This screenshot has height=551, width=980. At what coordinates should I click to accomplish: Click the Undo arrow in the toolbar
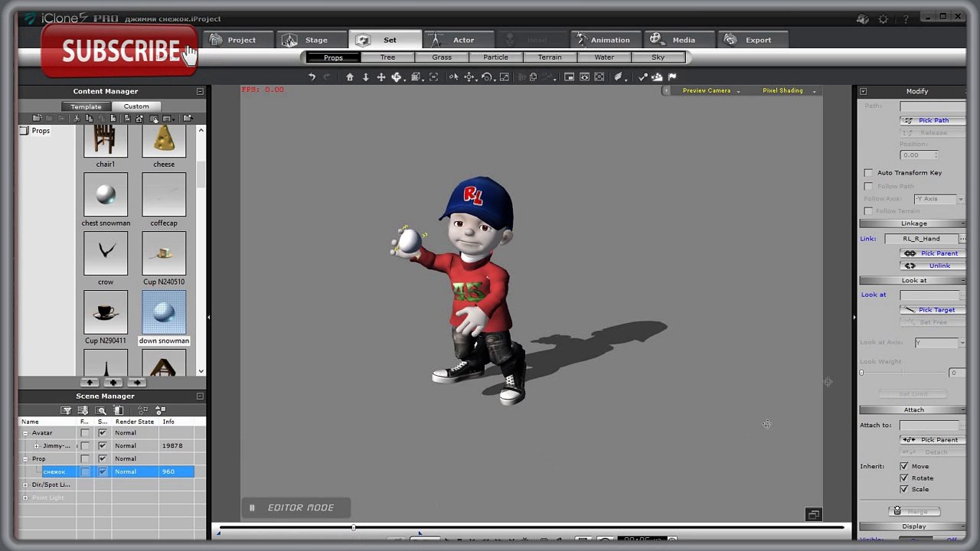[312, 77]
